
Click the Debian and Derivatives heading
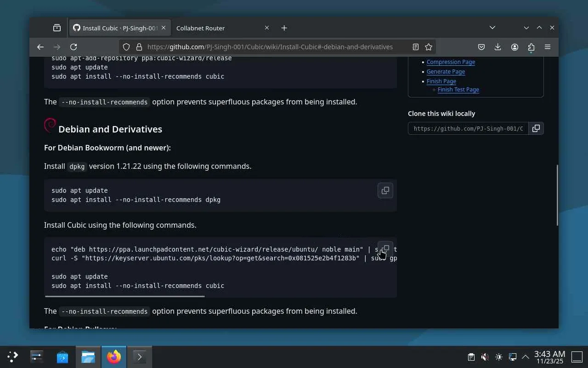coord(110,129)
